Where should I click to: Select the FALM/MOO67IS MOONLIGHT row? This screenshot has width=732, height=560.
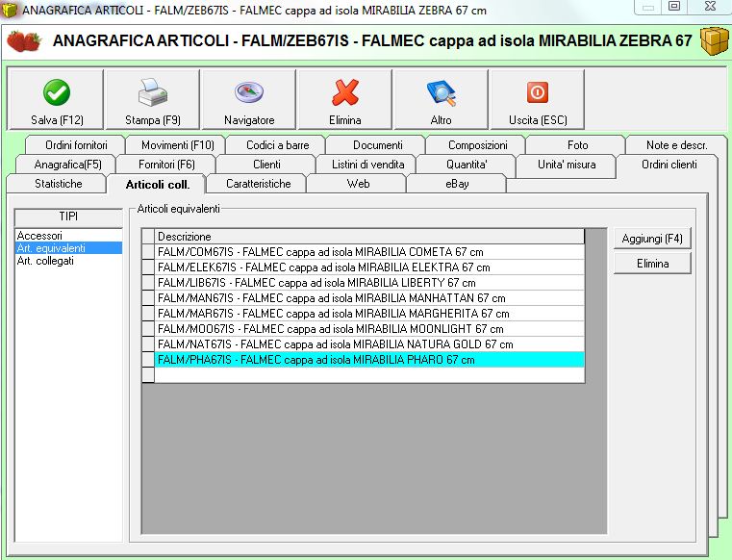click(x=368, y=329)
